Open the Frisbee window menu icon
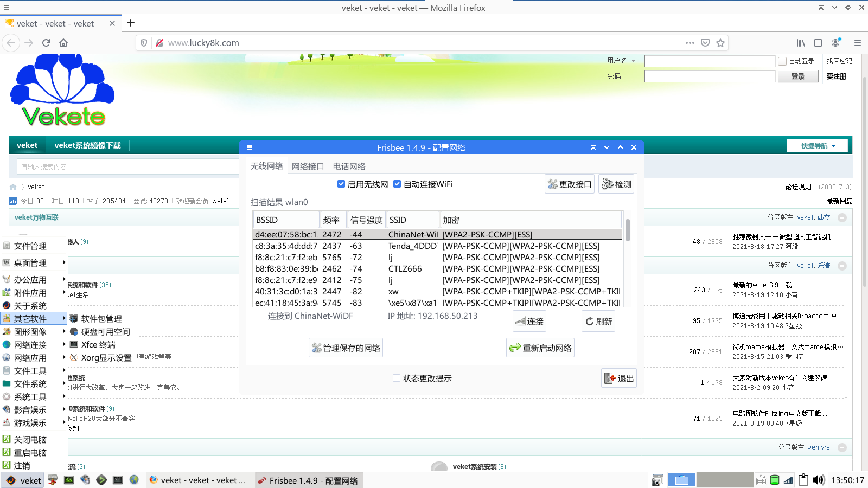Image resolution: width=868 pixels, height=488 pixels. [250, 147]
